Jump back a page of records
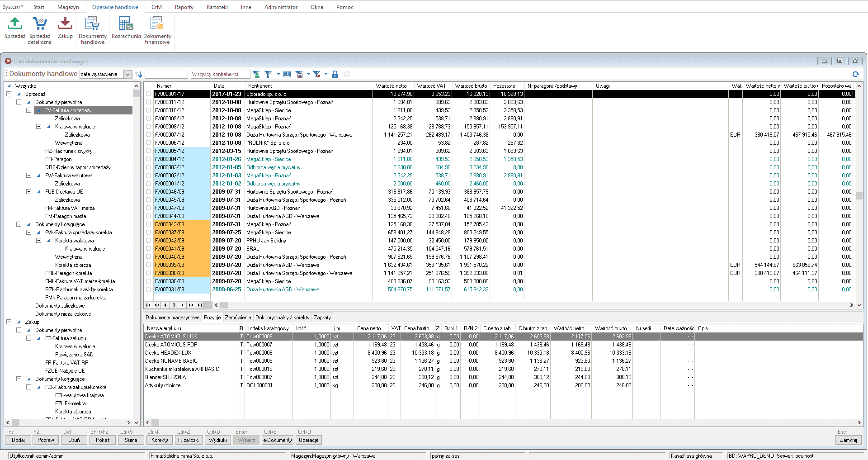The width and height of the screenshot is (868, 460). (157, 305)
